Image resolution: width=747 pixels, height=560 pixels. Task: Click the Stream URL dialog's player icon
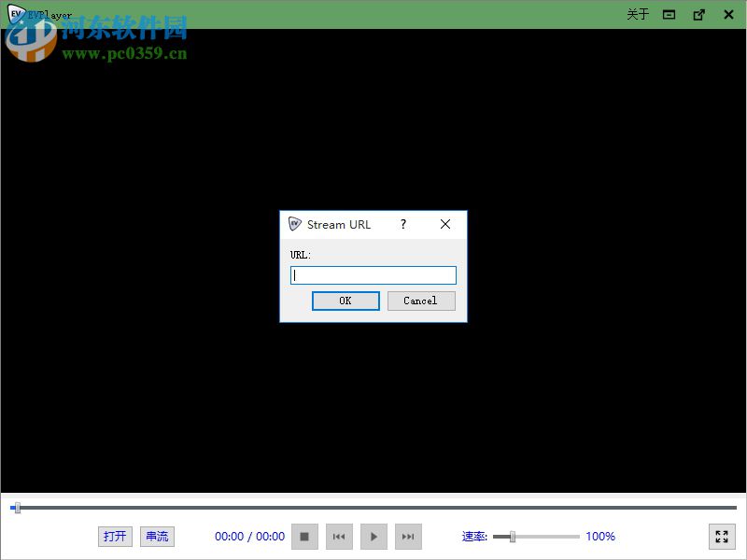tap(295, 224)
